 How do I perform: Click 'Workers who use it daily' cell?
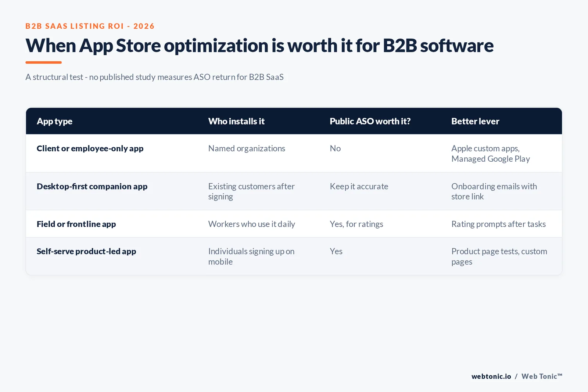click(252, 224)
